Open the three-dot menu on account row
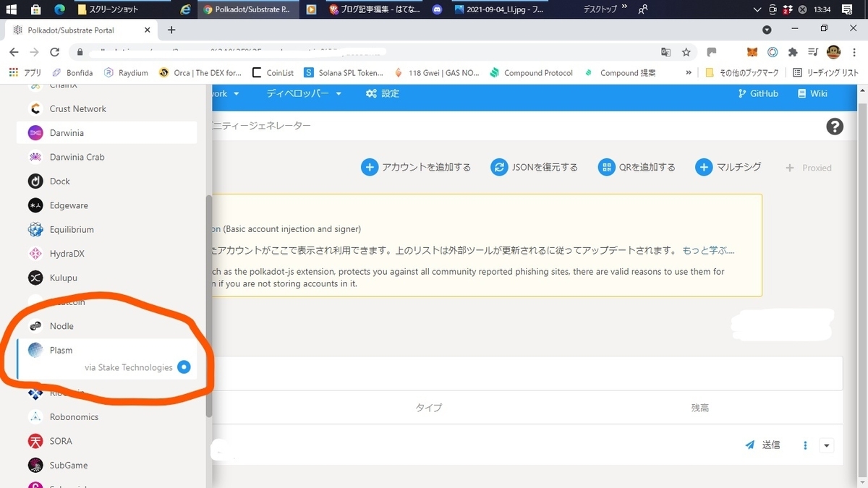868x488 pixels. click(805, 445)
